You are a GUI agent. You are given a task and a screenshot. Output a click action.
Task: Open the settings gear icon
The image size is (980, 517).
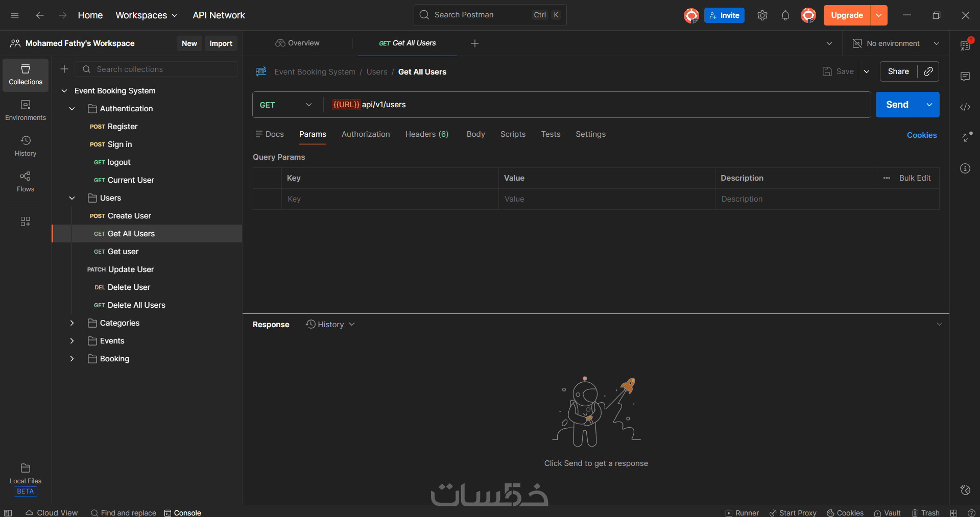click(x=762, y=15)
